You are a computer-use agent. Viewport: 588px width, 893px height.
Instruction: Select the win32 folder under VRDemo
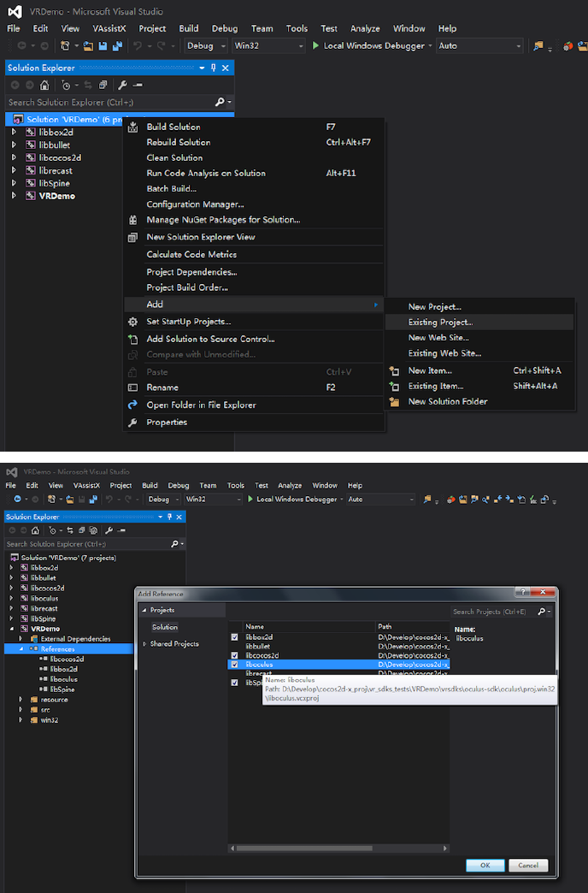tap(50, 720)
